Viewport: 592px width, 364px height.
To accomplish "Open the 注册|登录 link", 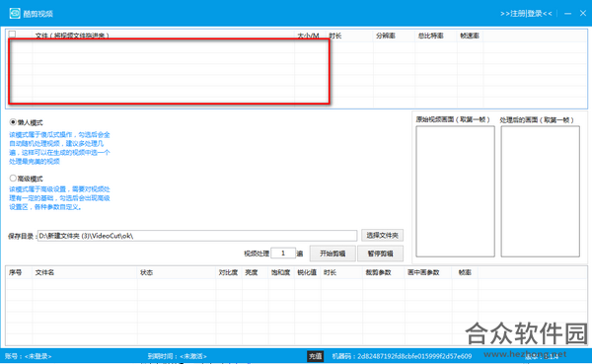I will coord(526,14).
